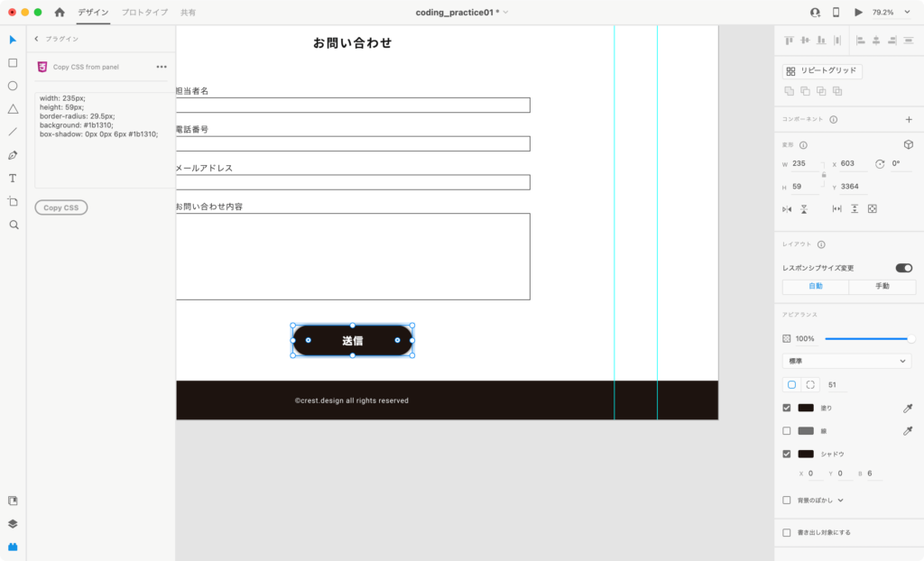Select the Pen tool

[x=13, y=155]
